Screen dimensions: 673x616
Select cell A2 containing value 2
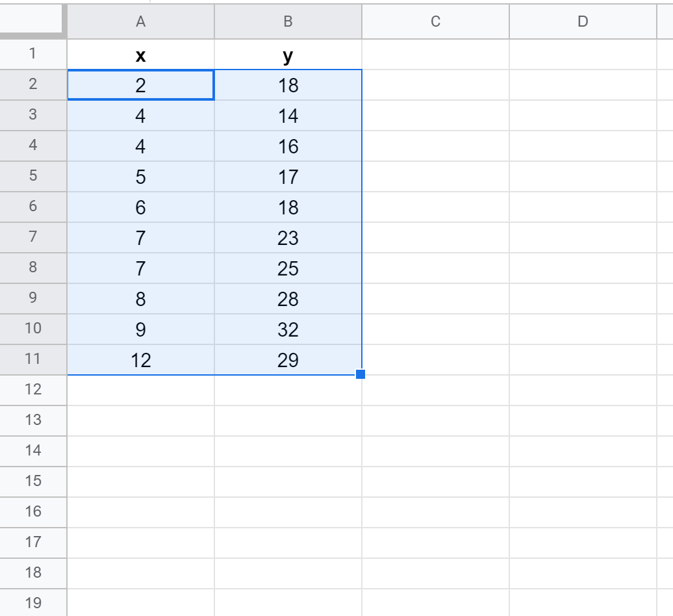[140, 85]
